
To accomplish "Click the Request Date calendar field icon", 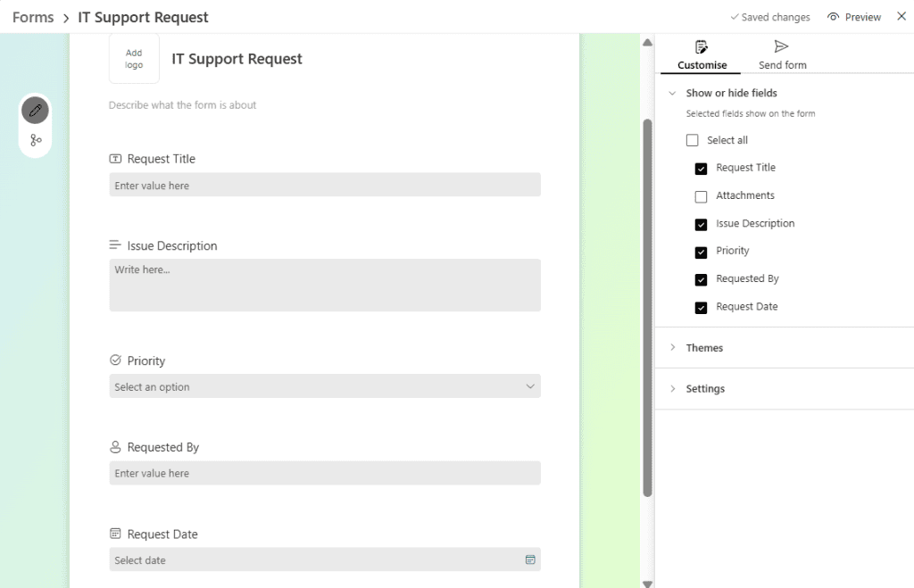I will pos(115,533).
